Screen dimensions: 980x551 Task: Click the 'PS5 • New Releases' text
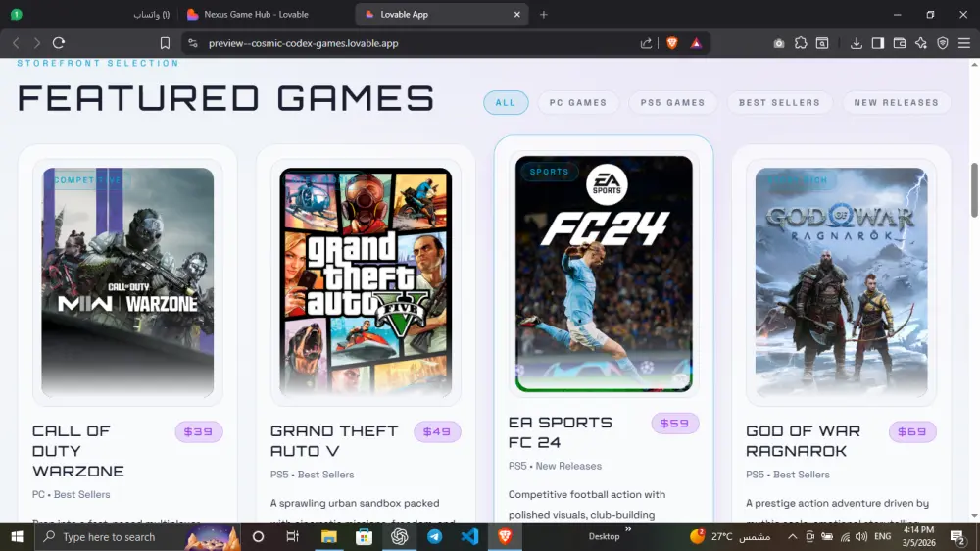(555, 466)
